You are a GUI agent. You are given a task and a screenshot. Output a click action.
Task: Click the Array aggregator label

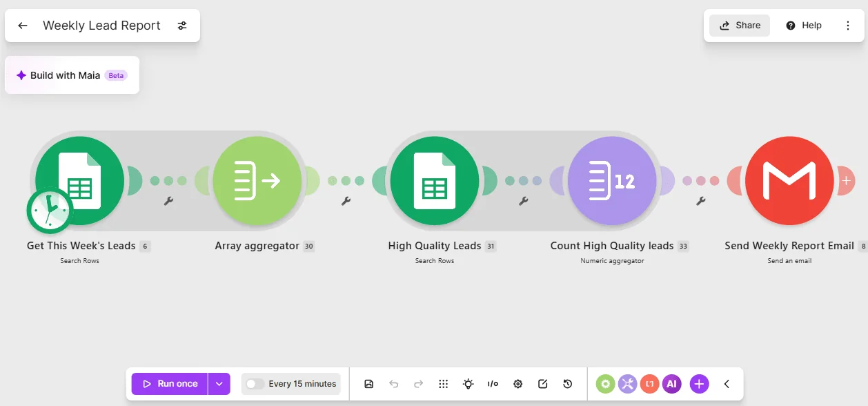coord(257,246)
